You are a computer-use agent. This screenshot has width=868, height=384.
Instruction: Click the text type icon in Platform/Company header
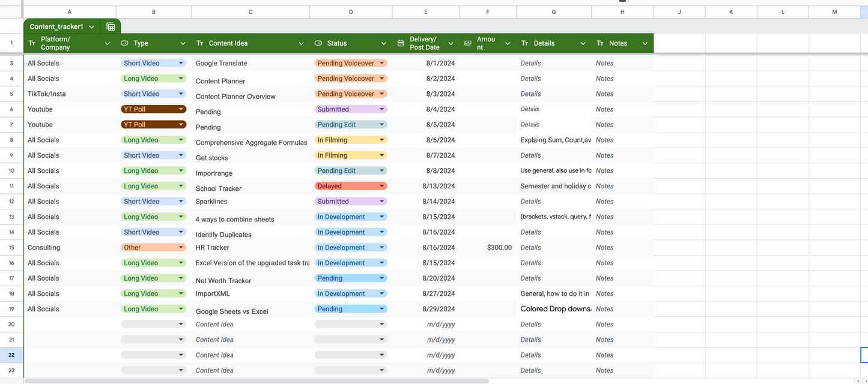click(32, 43)
